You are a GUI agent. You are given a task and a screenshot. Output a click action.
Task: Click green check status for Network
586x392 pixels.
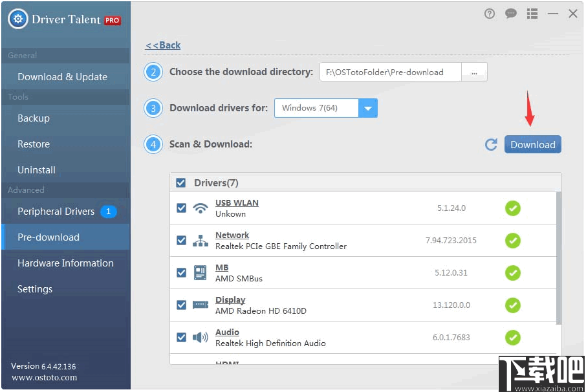pos(513,241)
